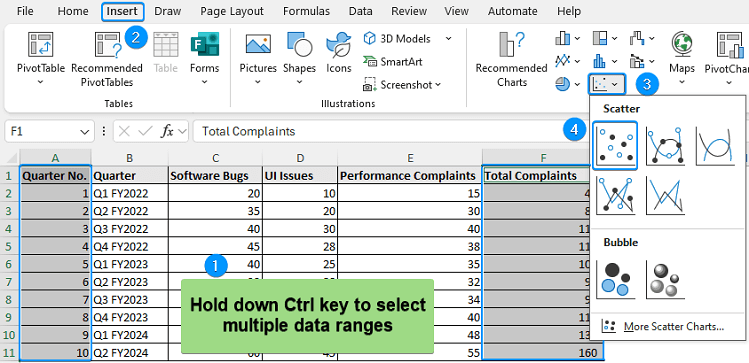The height and width of the screenshot is (363, 749).
Task: Select column C header
Action: point(215,158)
